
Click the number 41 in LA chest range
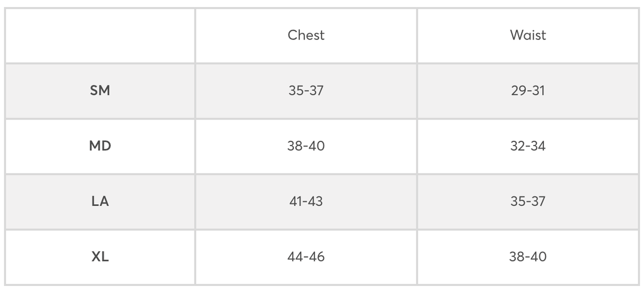coord(296,202)
